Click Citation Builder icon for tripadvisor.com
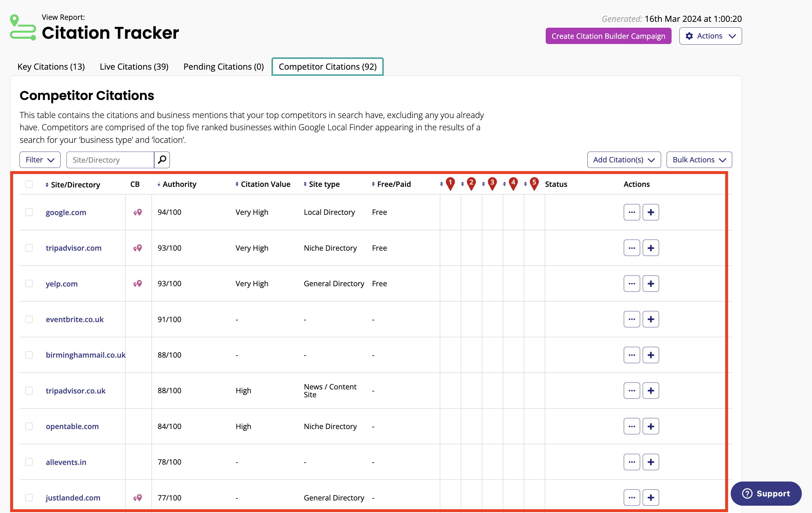Viewport: 812px width, 513px height. click(138, 248)
